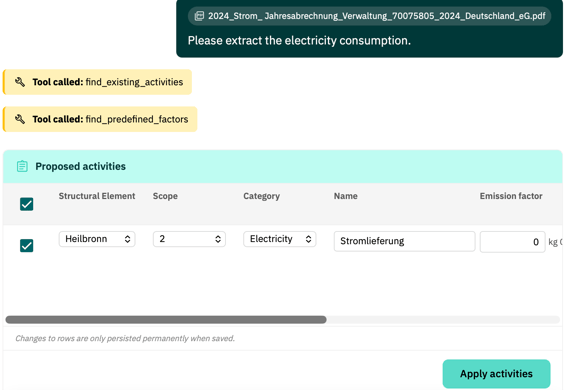The image size is (567, 390).
Task: Click the Structural Element column header
Action: 97,196
